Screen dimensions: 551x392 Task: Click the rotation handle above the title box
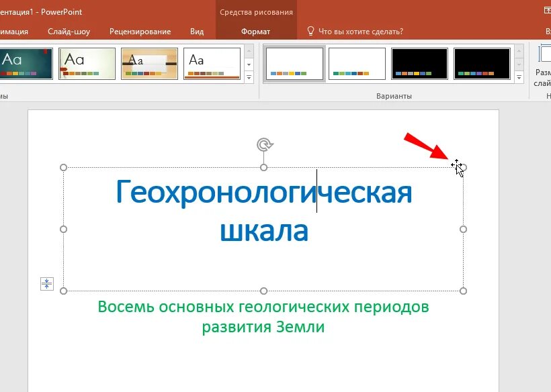[264, 144]
